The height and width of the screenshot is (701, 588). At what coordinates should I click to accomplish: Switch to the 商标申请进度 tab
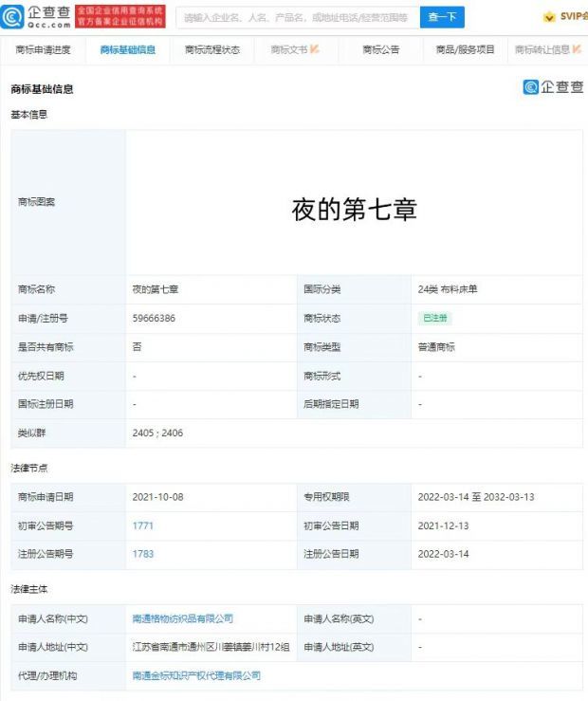tap(43, 49)
